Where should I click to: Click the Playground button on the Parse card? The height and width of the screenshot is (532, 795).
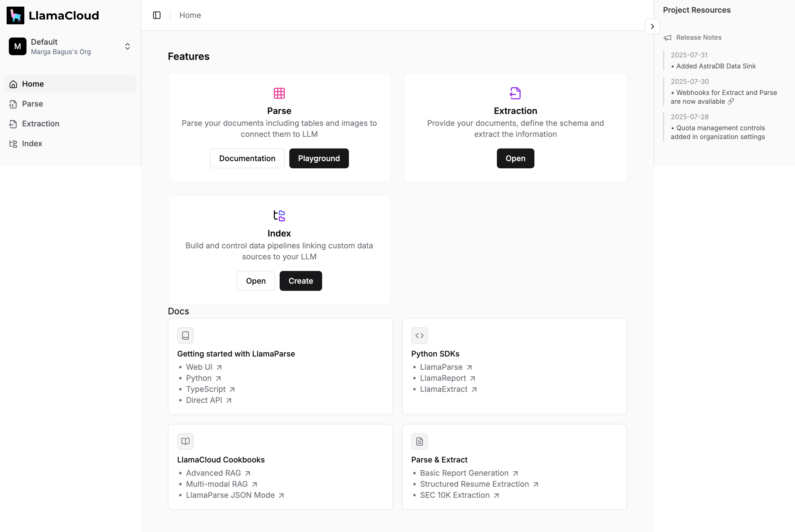coord(319,158)
